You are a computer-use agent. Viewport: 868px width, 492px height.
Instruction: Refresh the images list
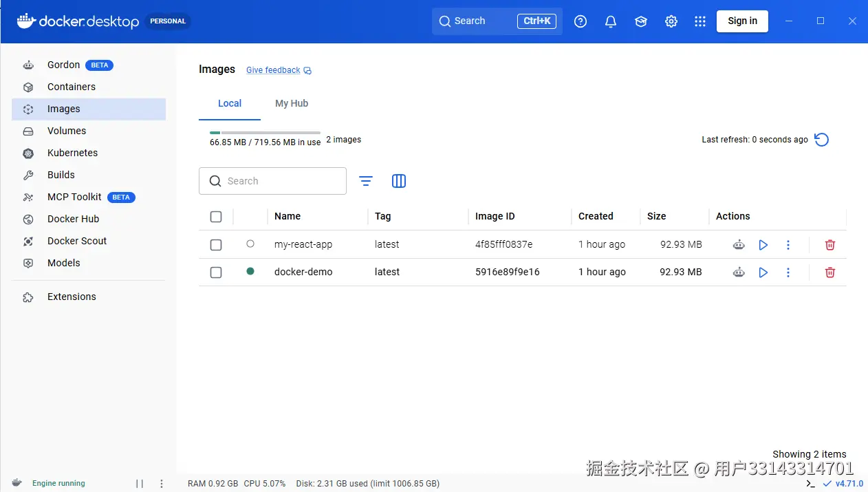[821, 140]
